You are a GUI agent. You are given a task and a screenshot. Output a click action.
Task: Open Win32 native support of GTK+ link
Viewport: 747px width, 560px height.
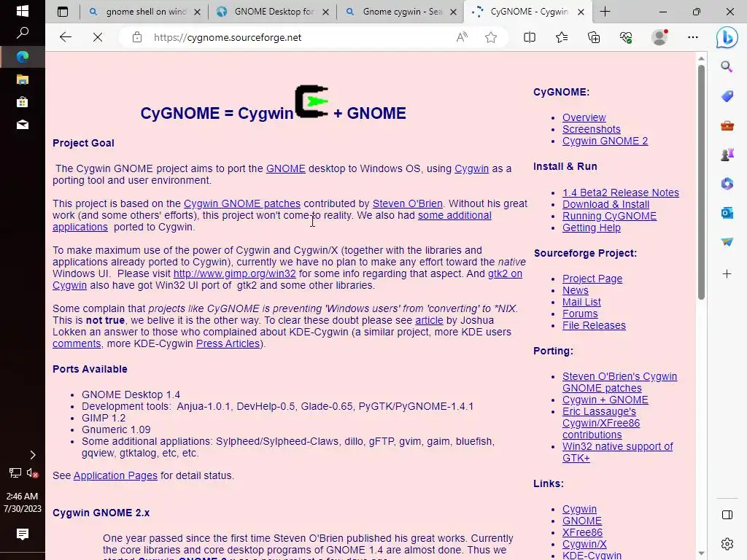click(617, 452)
